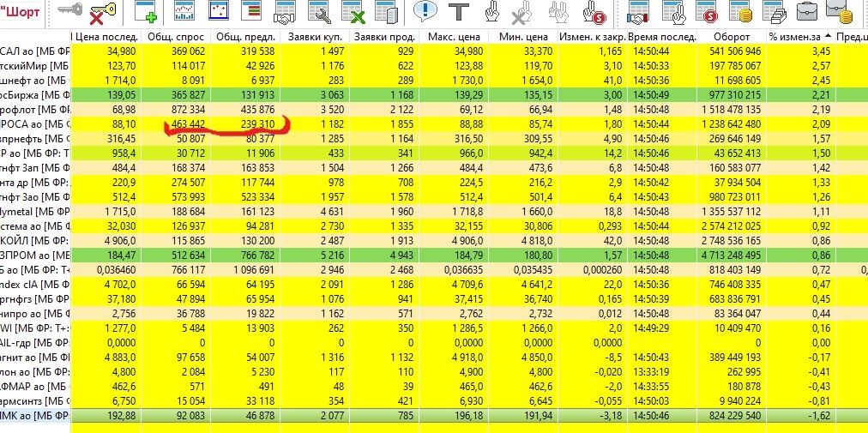
Task: Create a new window with the green plus icon
Action: pos(146,12)
